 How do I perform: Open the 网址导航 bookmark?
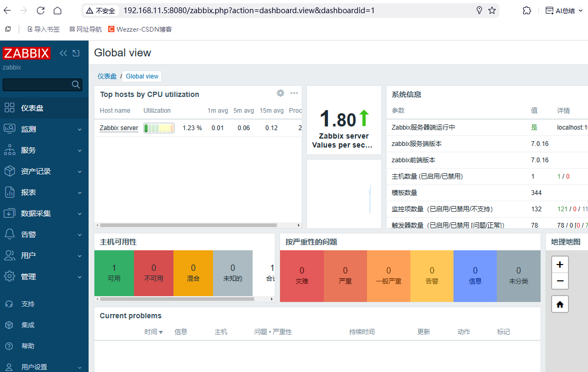85,29
